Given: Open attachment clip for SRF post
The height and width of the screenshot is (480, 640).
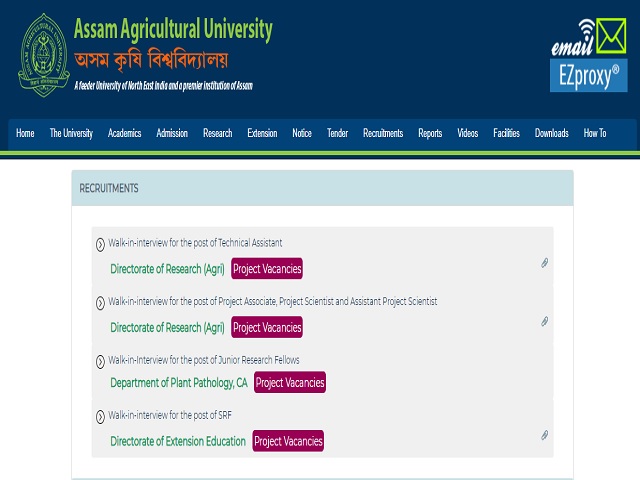Looking at the screenshot, I should click(x=544, y=435).
